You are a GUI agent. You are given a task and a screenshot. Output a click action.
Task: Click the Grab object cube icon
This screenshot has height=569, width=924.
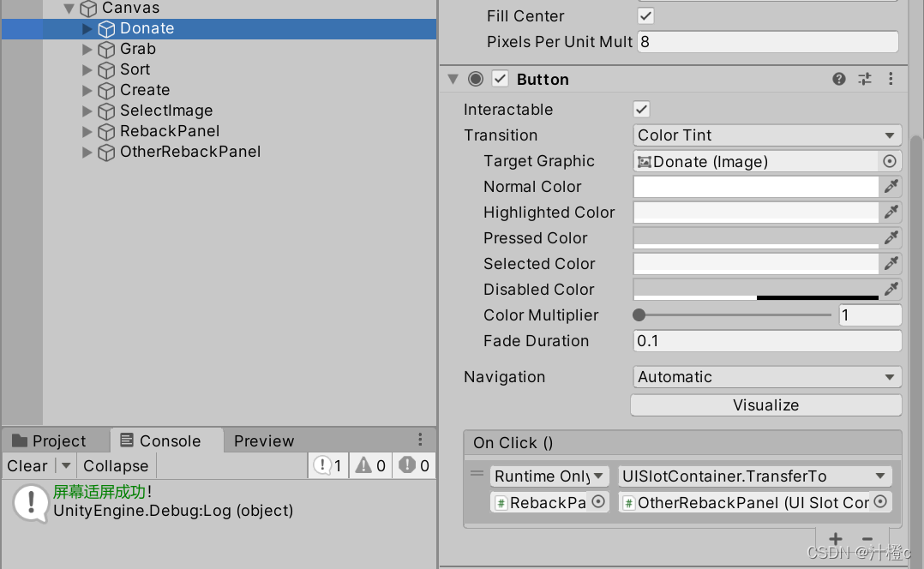pos(106,50)
